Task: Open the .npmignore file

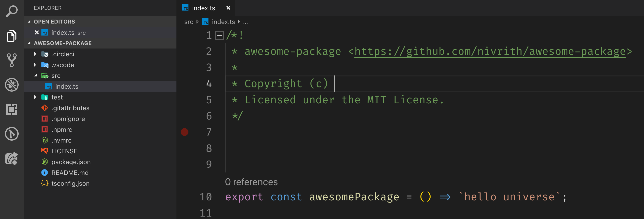Action: 100,119
